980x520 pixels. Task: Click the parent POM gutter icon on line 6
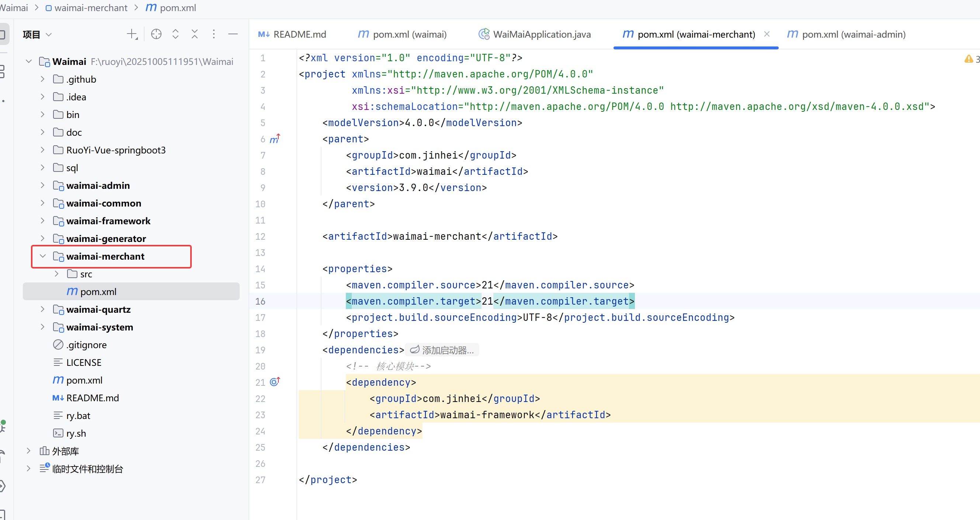coord(275,139)
